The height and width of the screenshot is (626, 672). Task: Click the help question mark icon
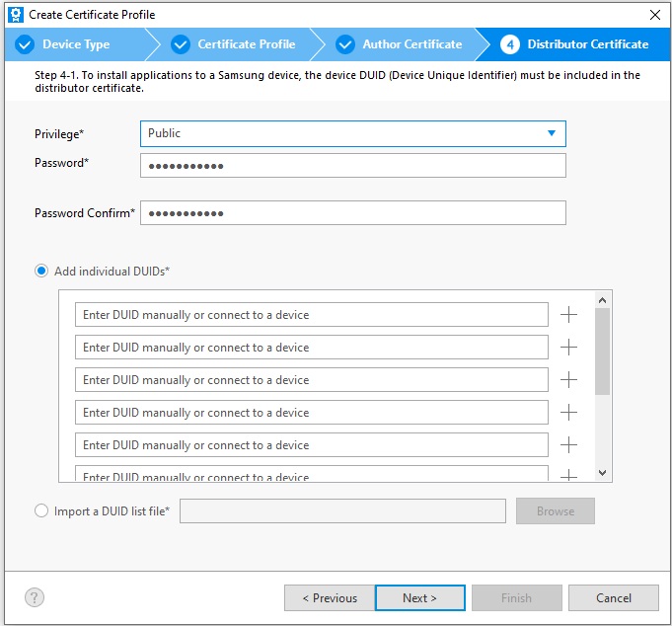[35, 597]
